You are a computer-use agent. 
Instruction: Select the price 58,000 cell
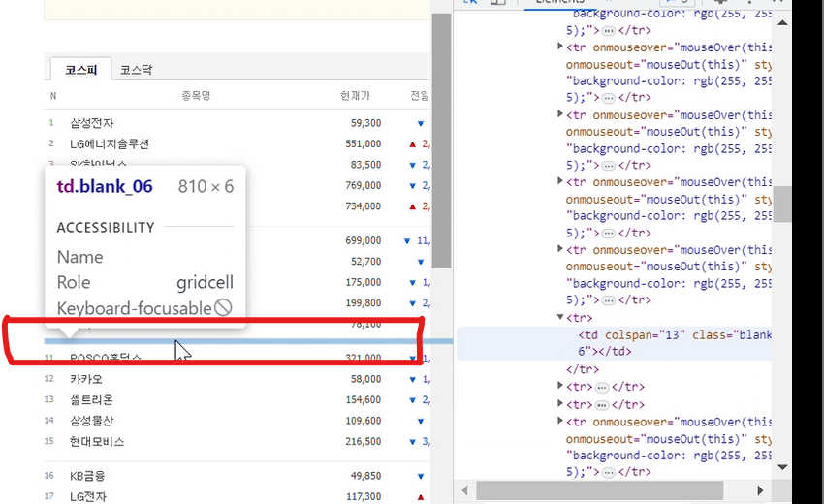[365, 379]
